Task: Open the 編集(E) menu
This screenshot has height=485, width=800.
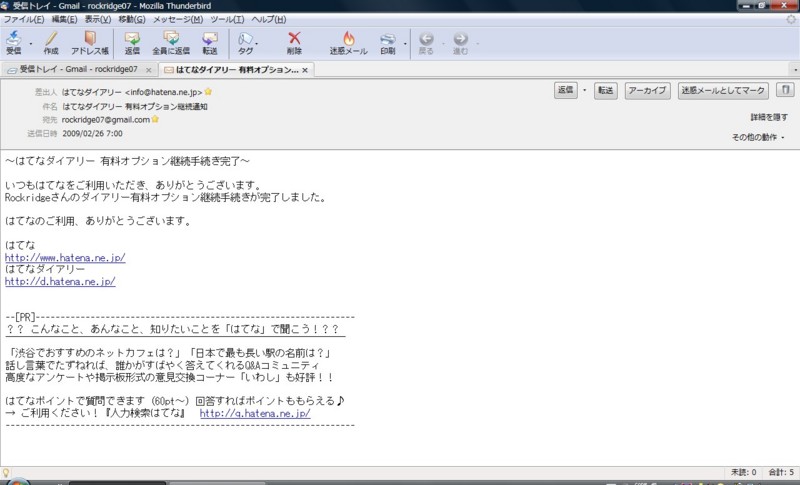Action: (64, 19)
